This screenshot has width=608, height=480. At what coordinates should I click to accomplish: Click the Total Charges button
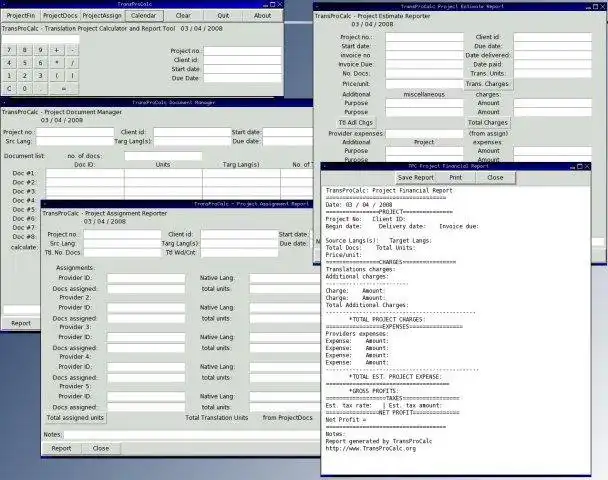pos(487,123)
